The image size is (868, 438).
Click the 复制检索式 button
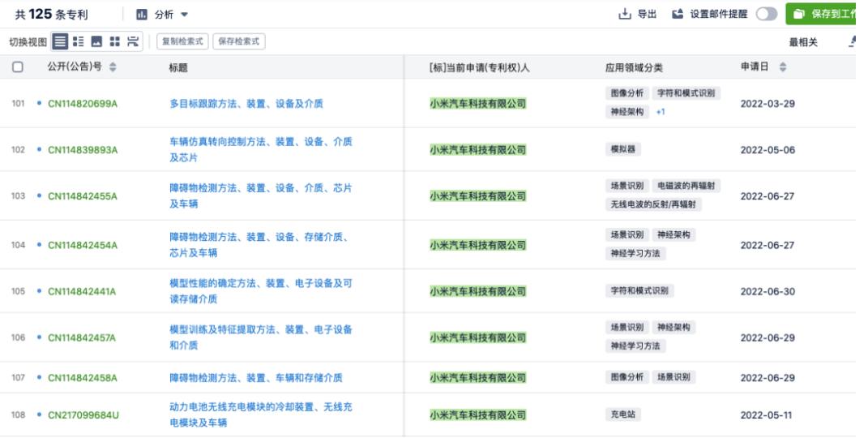[182, 41]
